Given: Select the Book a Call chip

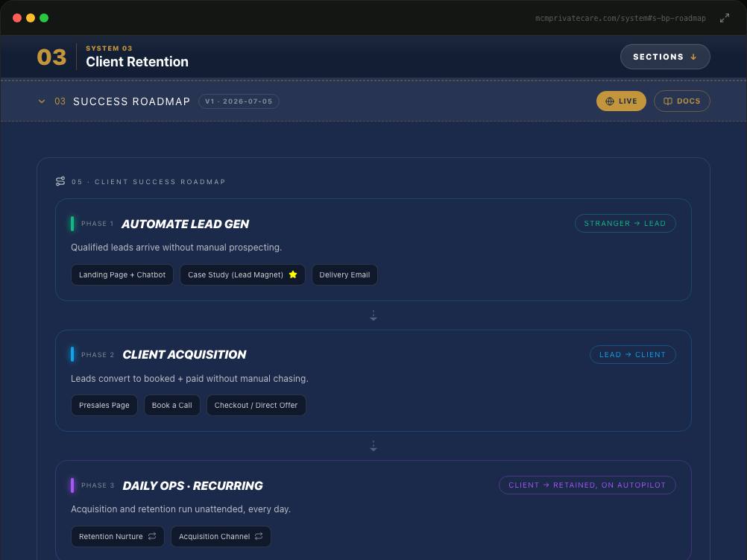Looking at the screenshot, I should pos(172,405).
